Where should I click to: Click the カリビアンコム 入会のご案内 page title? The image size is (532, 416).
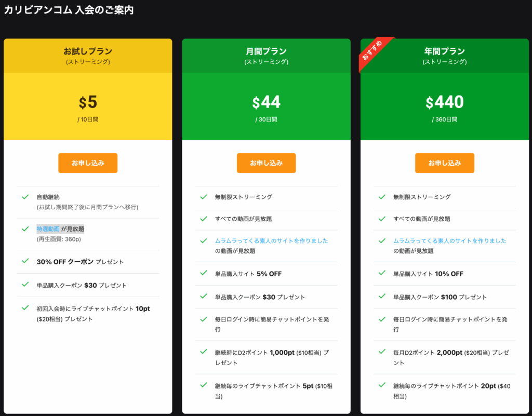click(69, 10)
